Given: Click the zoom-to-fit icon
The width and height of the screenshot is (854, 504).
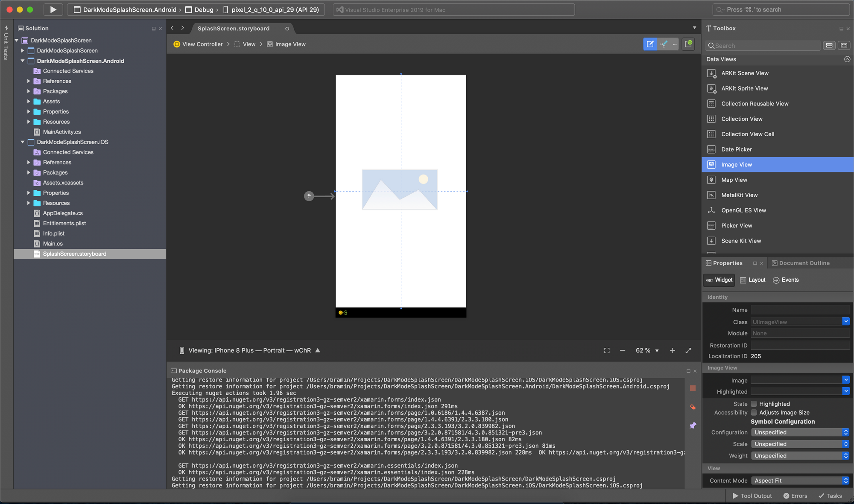Looking at the screenshot, I should pyautogui.click(x=607, y=350).
